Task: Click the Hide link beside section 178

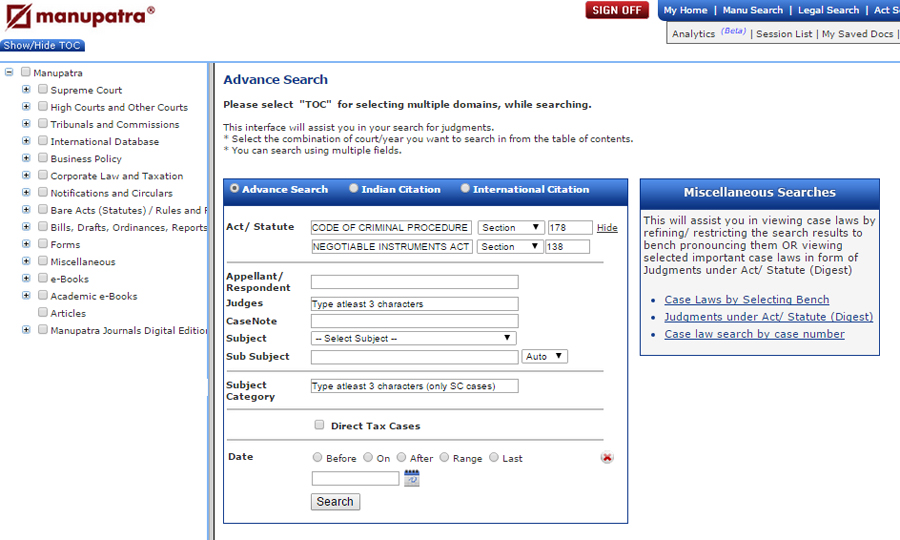Action: pos(607,228)
